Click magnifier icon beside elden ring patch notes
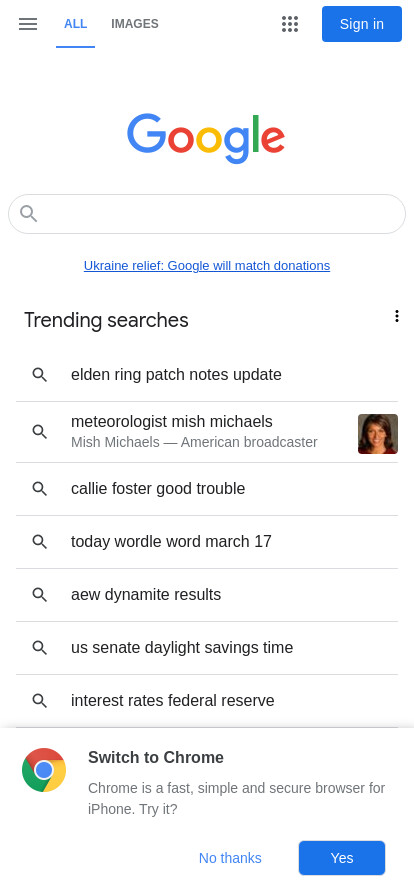Screen dimensions: 414x896 click(39, 375)
